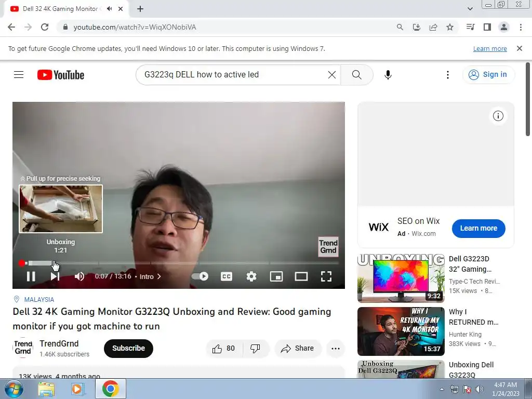
Task: Open the TrendGrnd channel avatar
Action: pyautogui.click(x=23, y=348)
